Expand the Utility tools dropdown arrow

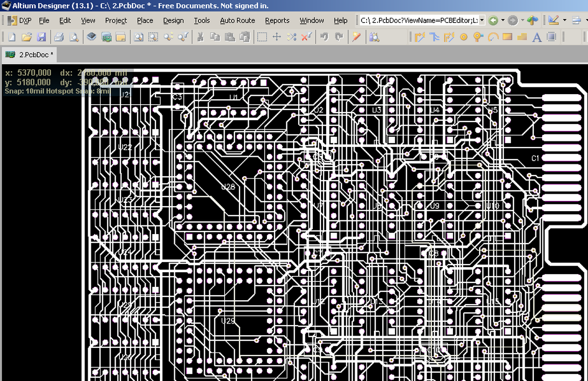tap(564, 21)
